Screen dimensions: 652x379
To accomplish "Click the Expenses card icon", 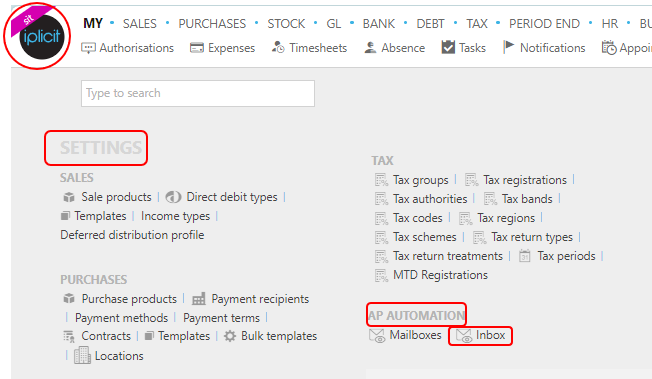I will (x=197, y=48).
